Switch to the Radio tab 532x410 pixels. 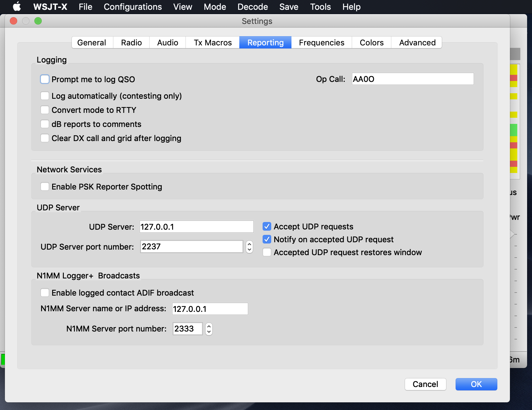point(131,43)
